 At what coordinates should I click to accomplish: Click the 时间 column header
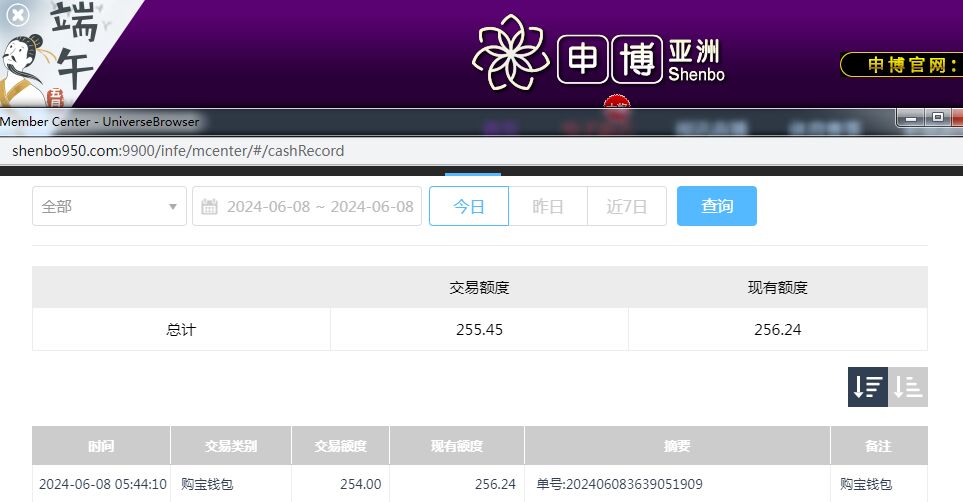(x=100, y=446)
